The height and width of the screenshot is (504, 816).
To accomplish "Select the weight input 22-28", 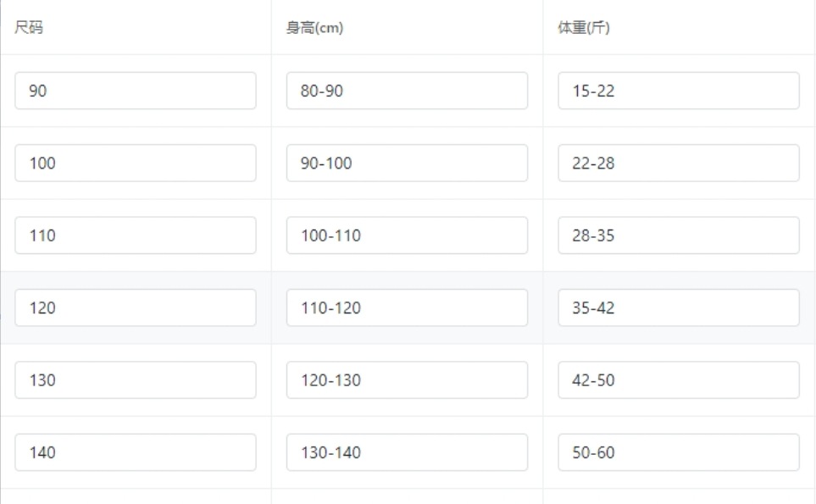I will click(679, 163).
